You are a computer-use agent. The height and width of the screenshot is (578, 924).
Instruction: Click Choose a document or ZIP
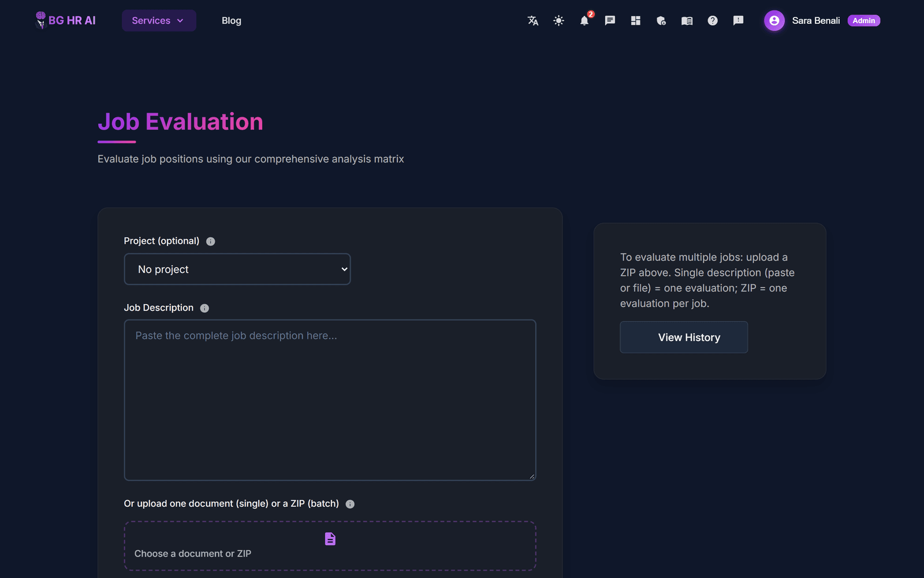[193, 554]
